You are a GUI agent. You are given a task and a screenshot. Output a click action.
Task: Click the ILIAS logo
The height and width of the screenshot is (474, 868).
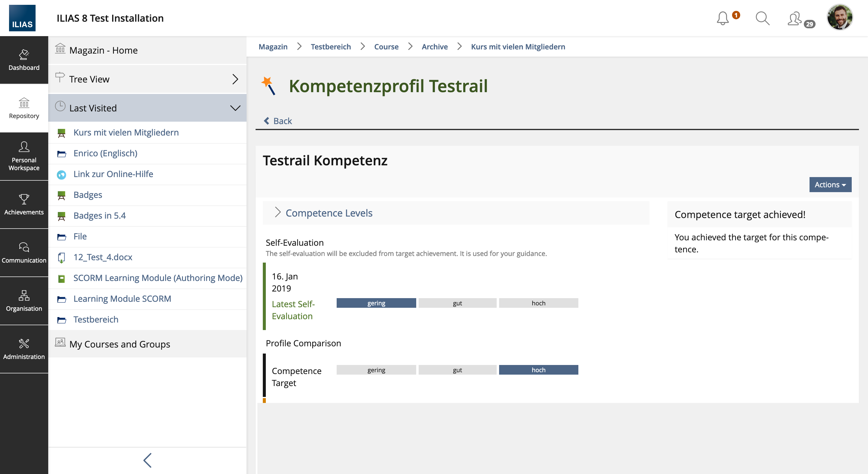22,18
